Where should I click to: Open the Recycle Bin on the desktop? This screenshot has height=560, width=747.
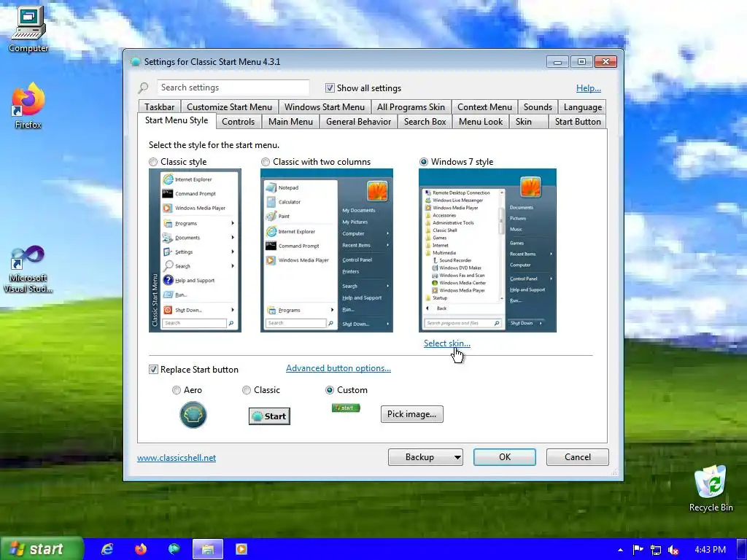tap(711, 489)
